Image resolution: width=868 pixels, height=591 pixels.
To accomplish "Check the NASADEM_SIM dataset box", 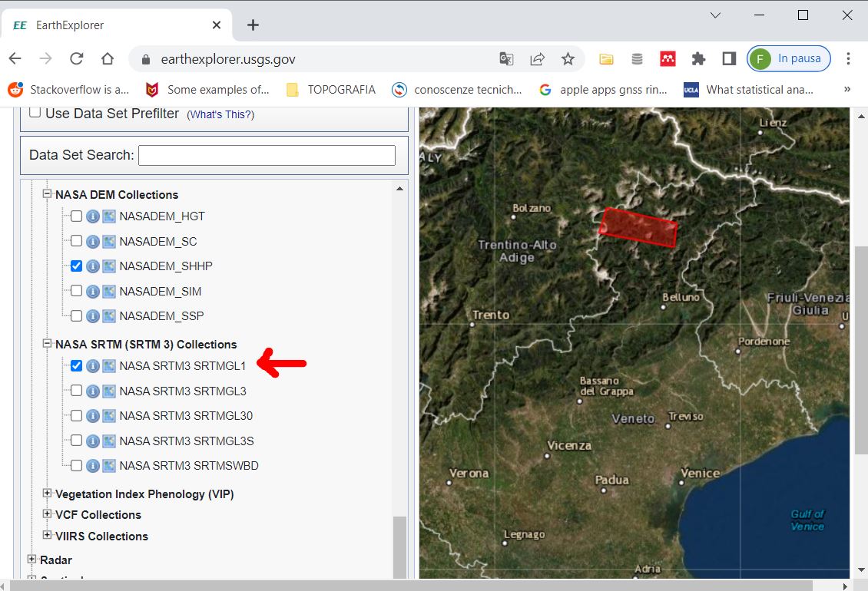I will tap(76, 291).
